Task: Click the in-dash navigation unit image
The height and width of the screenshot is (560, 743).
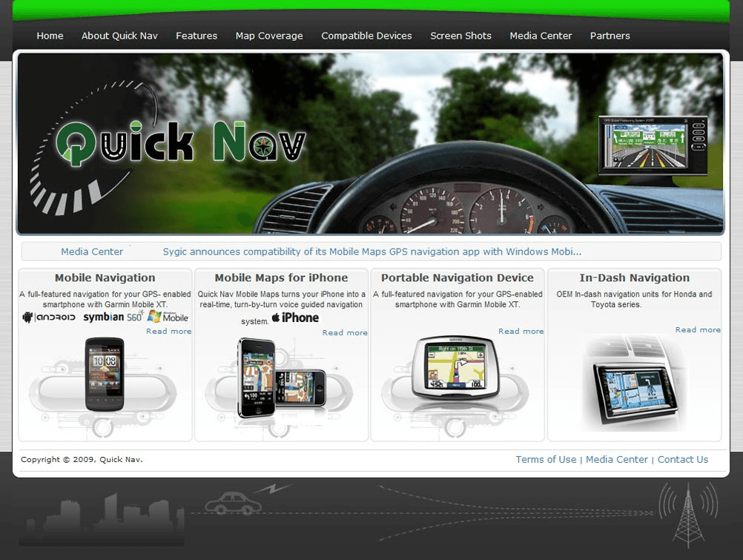Action: (x=635, y=394)
